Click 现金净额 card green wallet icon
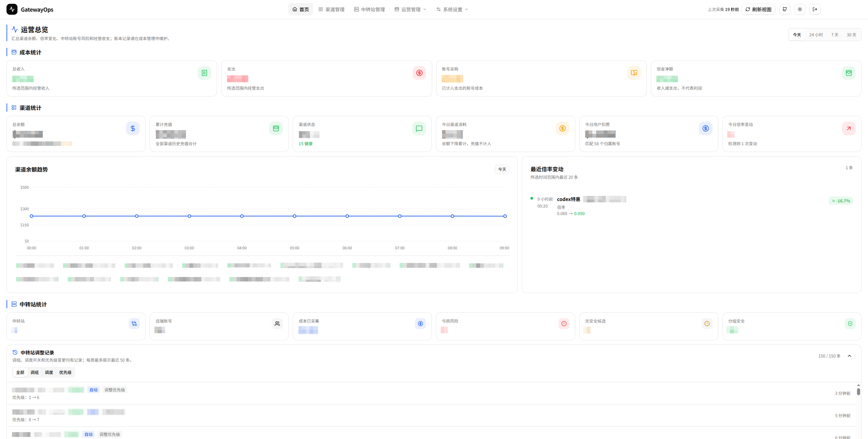The width and height of the screenshot is (868, 439). 849,73
